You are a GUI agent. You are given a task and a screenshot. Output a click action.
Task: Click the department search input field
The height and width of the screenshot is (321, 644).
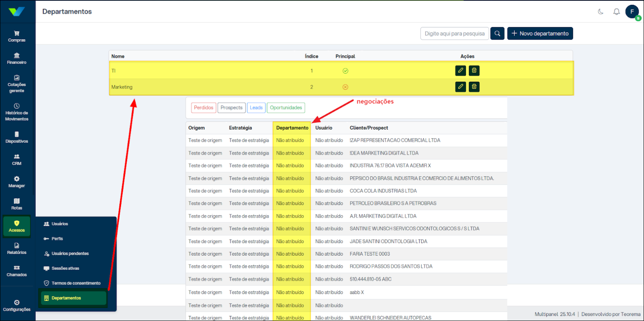(x=454, y=33)
